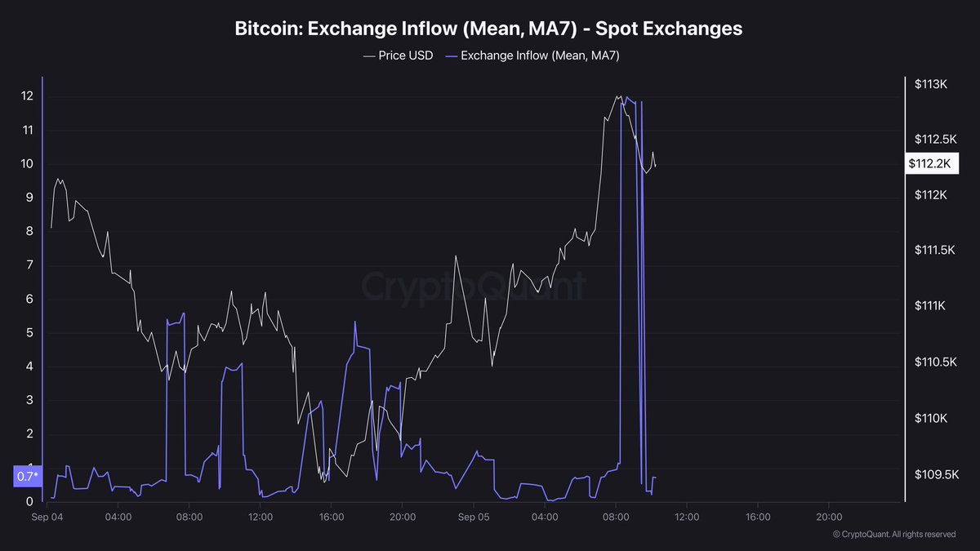Click the final 20:00 tick on x-axis
Image resolution: width=980 pixels, height=551 pixels.
tap(829, 517)
